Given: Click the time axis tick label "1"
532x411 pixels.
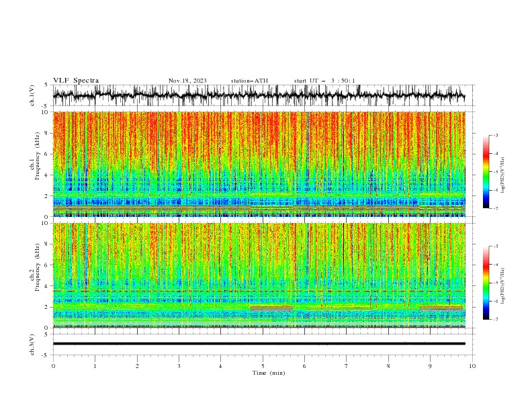Looking at the screenshot, I should (95, 366).
